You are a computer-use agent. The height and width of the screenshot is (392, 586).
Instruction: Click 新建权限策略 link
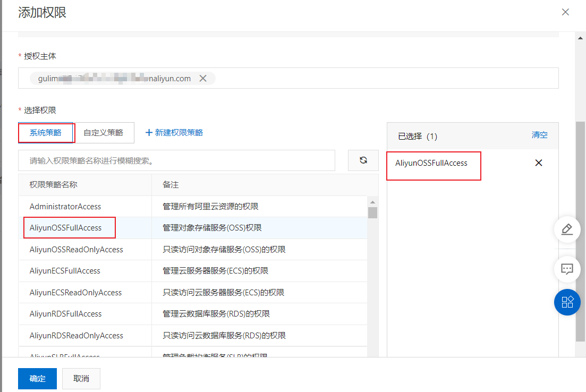(174, 133)
